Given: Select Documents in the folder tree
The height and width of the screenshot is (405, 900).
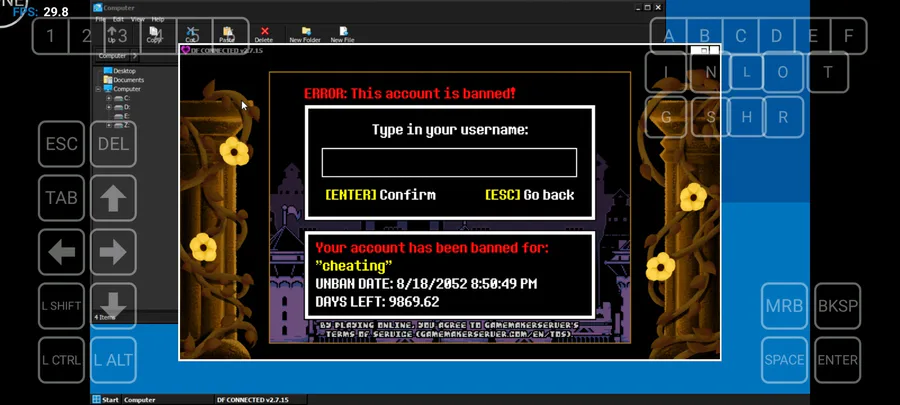Looking at the screenshot, I should pyautogui.click(x=123, y=80).
